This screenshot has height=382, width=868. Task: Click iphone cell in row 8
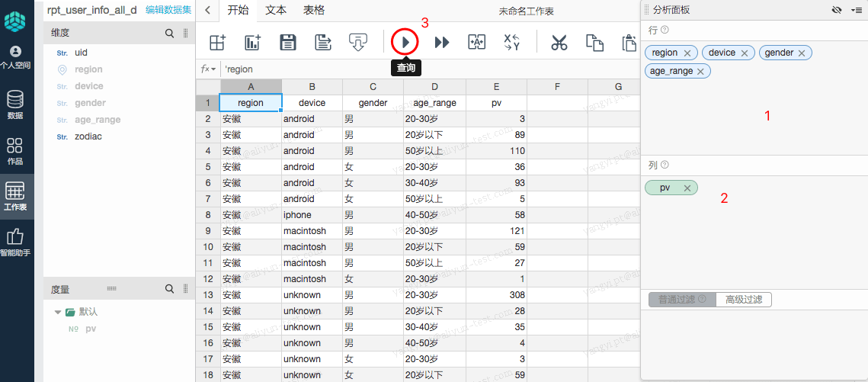click(312, 215)
